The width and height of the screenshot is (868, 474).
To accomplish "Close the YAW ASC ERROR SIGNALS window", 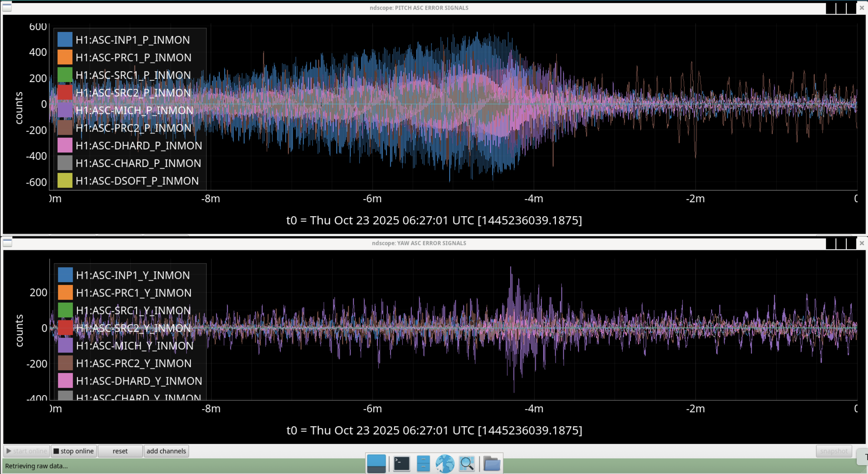I will [862, 243].
